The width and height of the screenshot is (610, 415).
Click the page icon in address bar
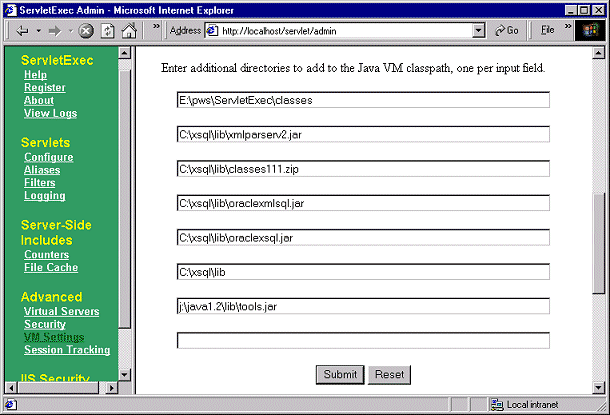[212, 30]
